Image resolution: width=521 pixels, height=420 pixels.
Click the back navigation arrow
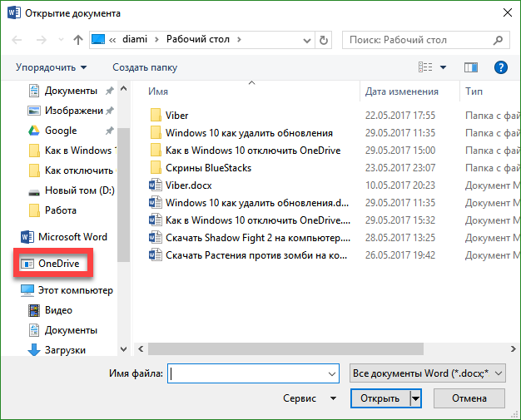coord(18,39)
